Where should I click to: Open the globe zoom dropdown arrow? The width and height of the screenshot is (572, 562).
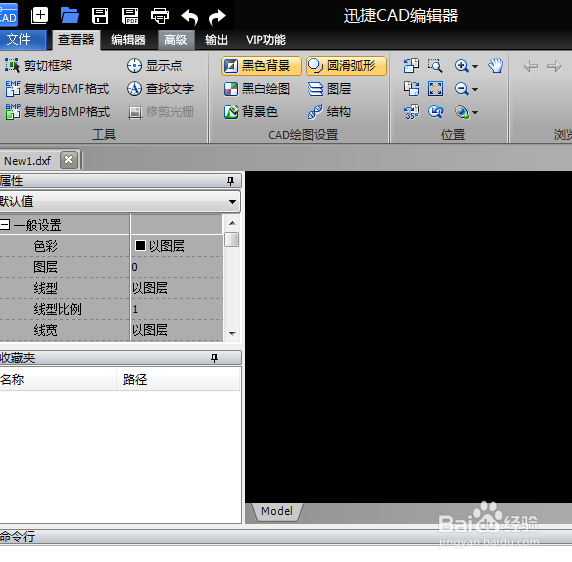pyautogui.click(x=475, y=112)
